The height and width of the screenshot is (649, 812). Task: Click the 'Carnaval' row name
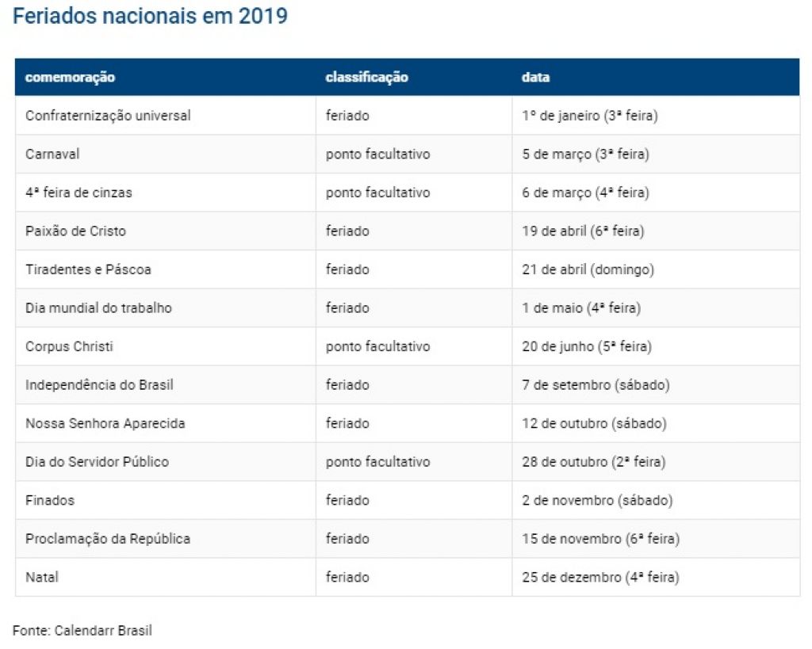coord(52,155)
